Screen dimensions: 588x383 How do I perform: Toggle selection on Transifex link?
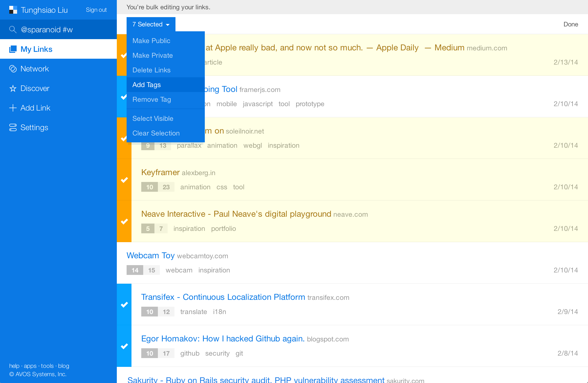(x=124, y=305)
